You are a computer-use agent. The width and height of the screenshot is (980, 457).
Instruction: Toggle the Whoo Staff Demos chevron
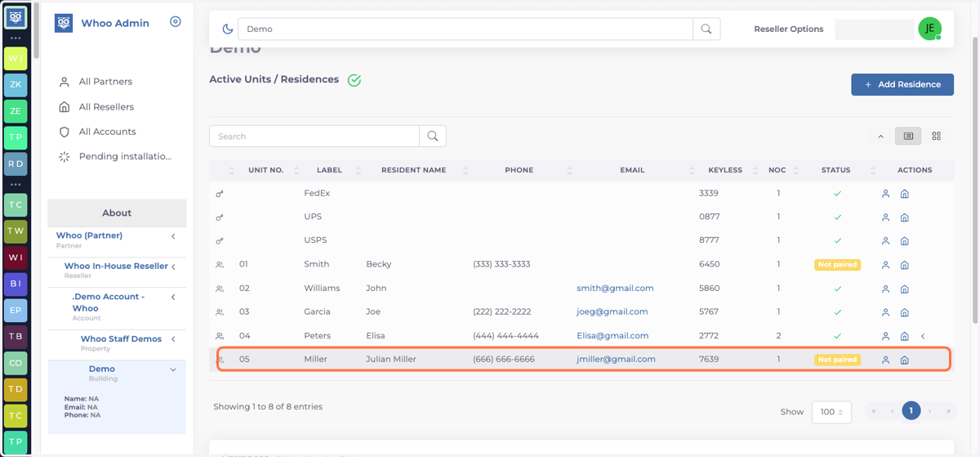(174, 338)
